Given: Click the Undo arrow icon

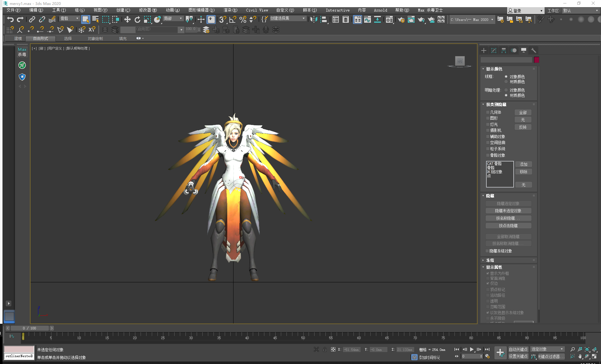Looking at the screenshot, I should 10,19.
